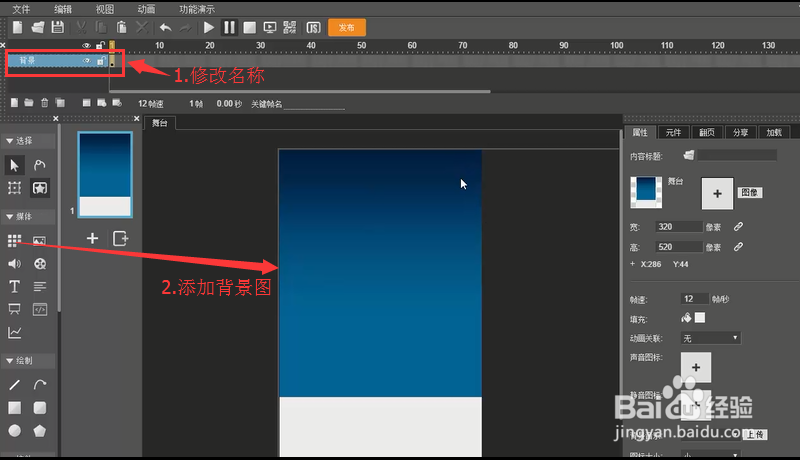
Task: Open the QR code preview
Action: pos(290,28)
